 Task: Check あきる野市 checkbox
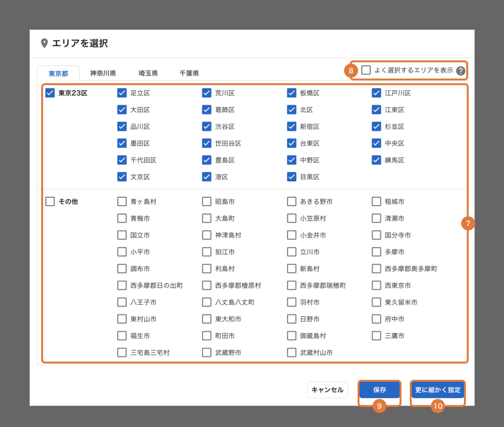[292, 202]
